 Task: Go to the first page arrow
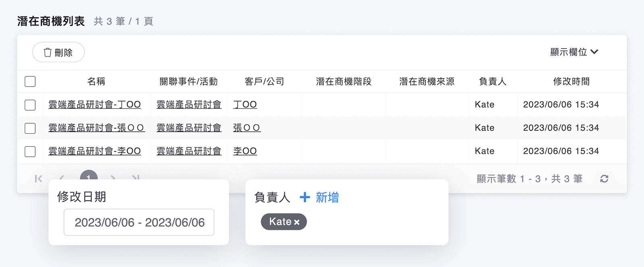[39, 179]
